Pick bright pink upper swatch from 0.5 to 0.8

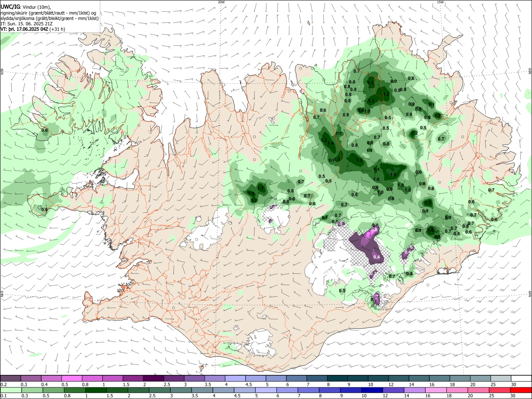(71, 379)
